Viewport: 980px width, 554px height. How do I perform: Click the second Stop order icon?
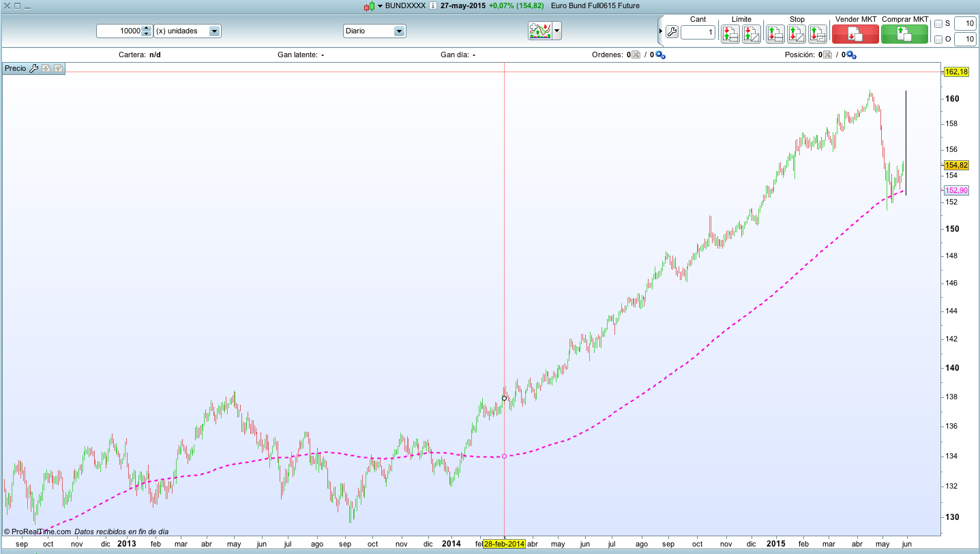[x=796, y=34]
